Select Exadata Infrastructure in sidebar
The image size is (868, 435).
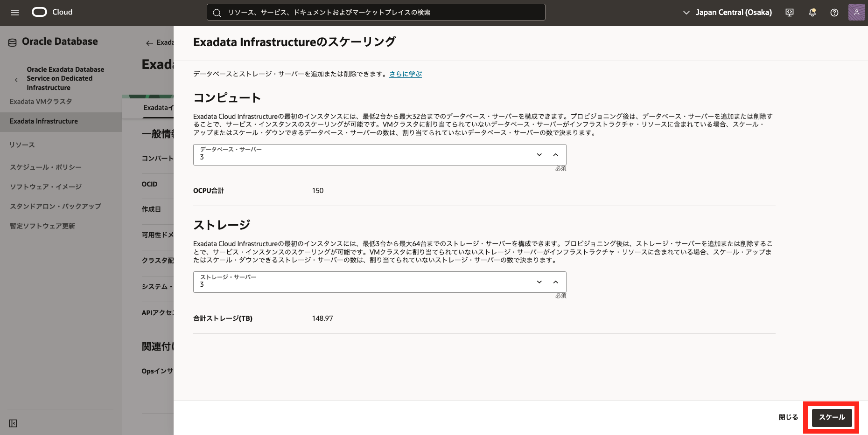coord(44,121)
